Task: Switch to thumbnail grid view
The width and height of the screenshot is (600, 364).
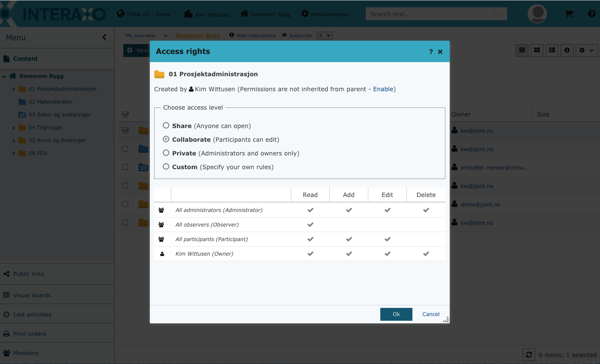Action: point(537,51)
